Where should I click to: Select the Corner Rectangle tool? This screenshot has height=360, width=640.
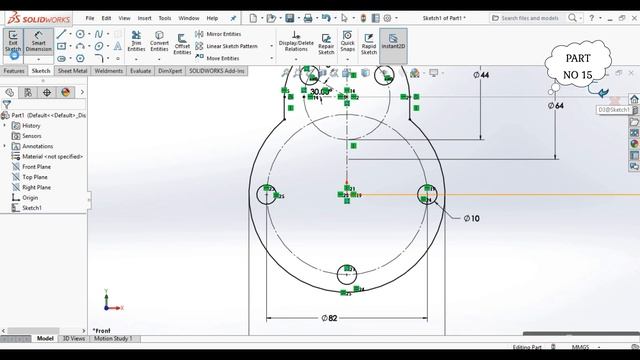[x=62, y=46]
